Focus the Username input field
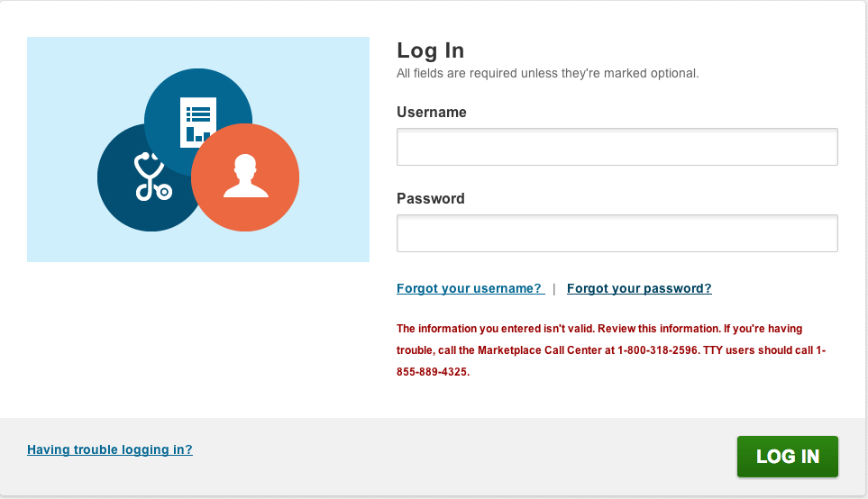Viewport: 868px width, 499px height. 617,147
